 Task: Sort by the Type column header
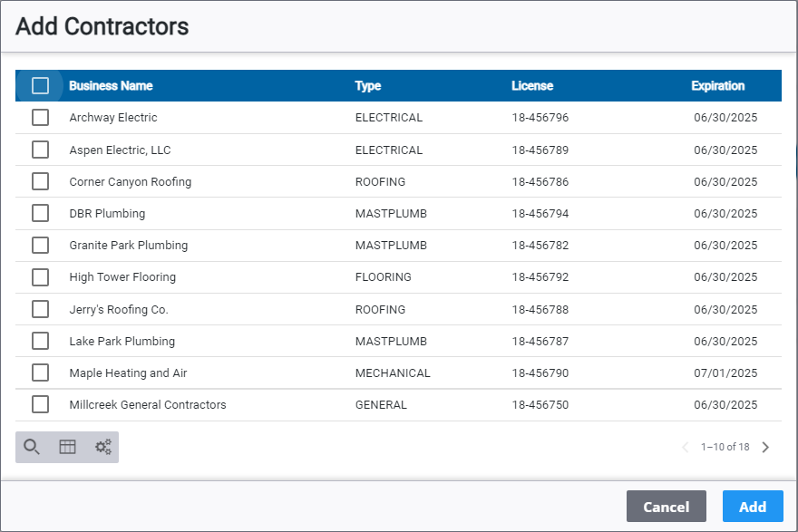point(368,86)
